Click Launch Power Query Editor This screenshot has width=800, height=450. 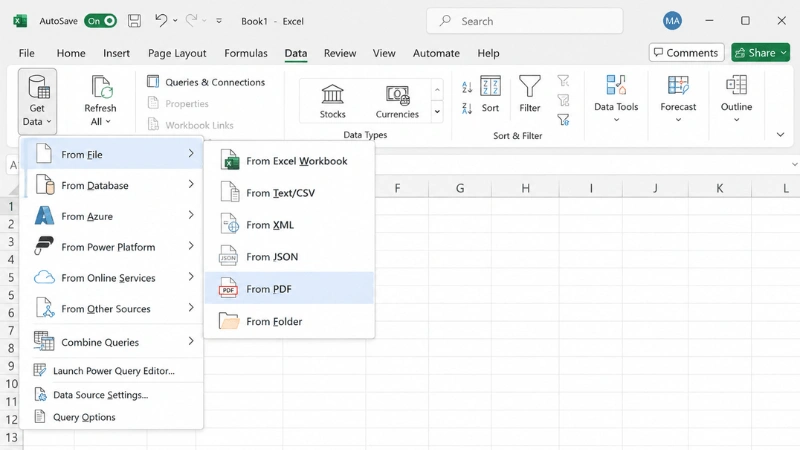[x=113, y=371]
